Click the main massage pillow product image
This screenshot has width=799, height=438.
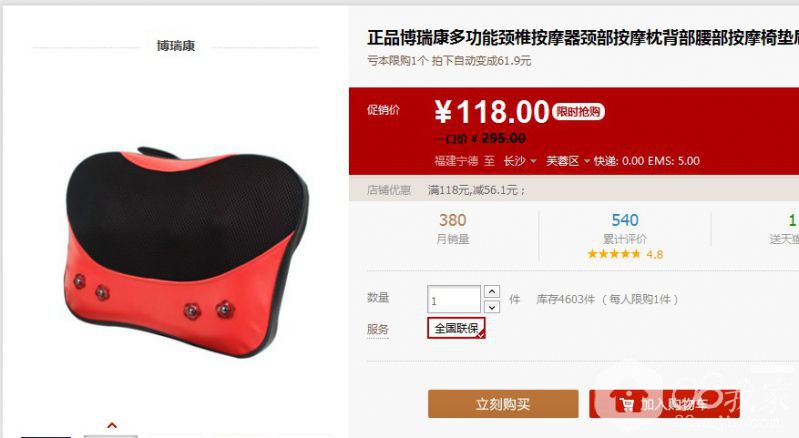187,252
